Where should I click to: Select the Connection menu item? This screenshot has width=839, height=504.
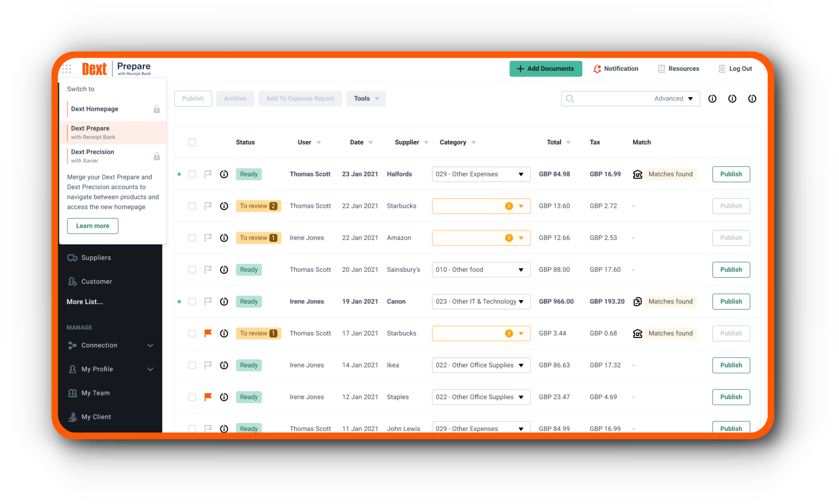[x=99, y=345]
